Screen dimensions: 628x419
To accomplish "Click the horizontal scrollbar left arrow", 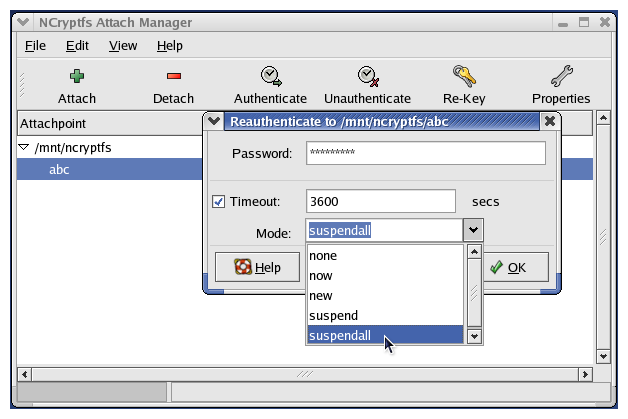I will tap(25, 375).
